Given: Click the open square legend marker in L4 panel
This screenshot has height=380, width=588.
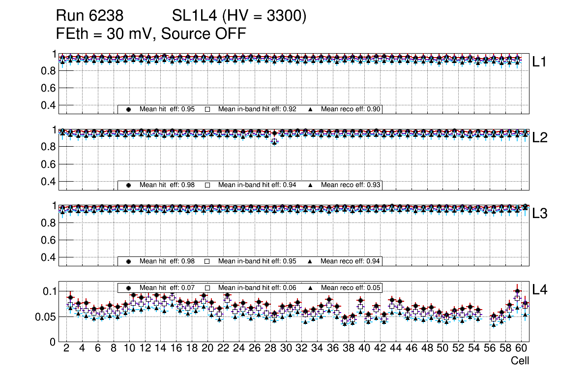Looking at the screenshot, I should click(207, 287).
